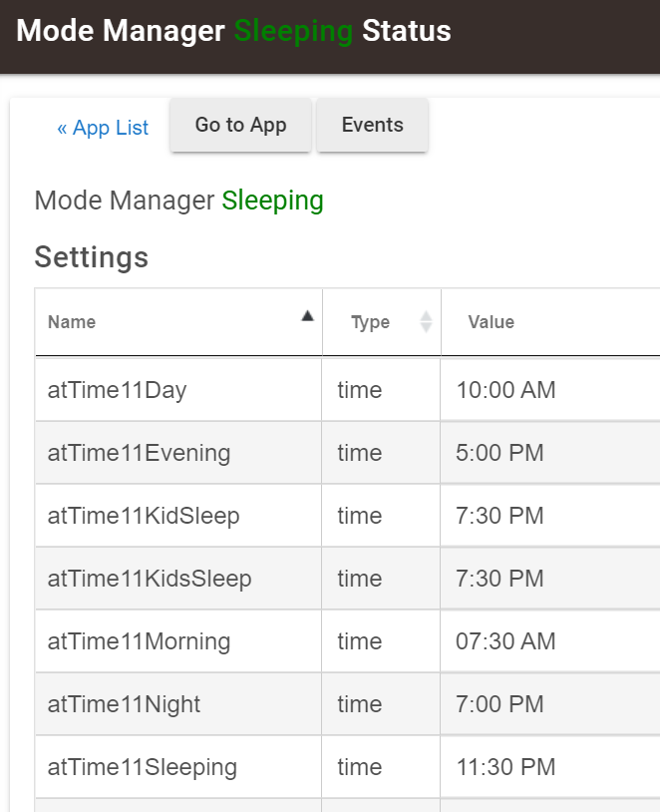Click the 11:30 PM value cell

click(x=550, y=767)
